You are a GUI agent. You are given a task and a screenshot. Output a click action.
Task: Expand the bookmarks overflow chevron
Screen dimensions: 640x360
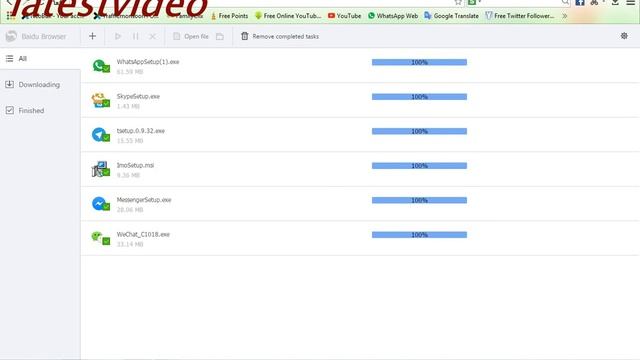point(564,16)
